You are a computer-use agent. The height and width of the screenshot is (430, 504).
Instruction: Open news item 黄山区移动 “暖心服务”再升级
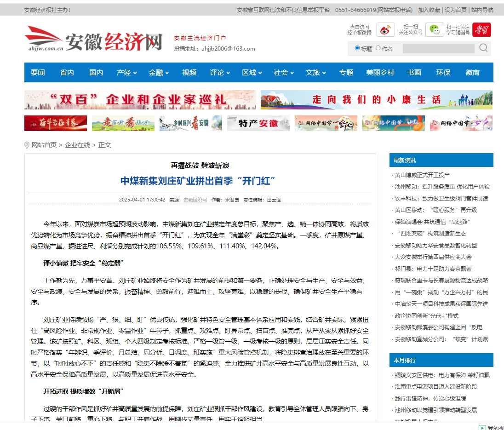436,210
